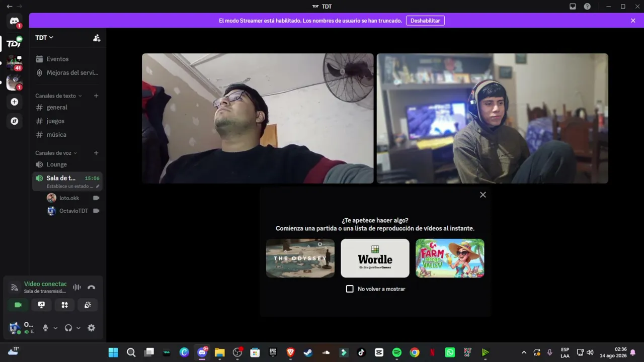Turn off your camera
Viewport: 644px width, 362px height.
(x=18, y=305)
